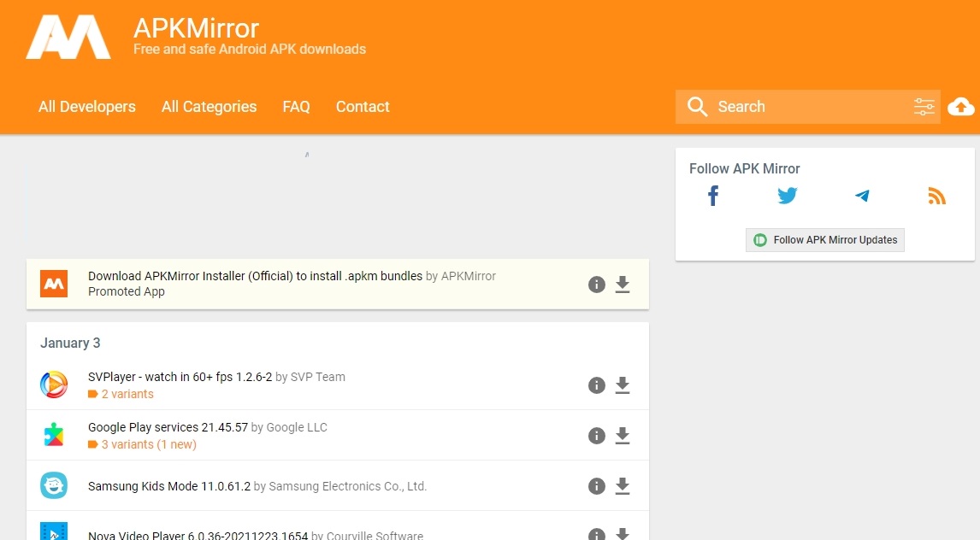
Task: Download Samsung Kids Mode 11.0.61.2
Action: [623, 486]
